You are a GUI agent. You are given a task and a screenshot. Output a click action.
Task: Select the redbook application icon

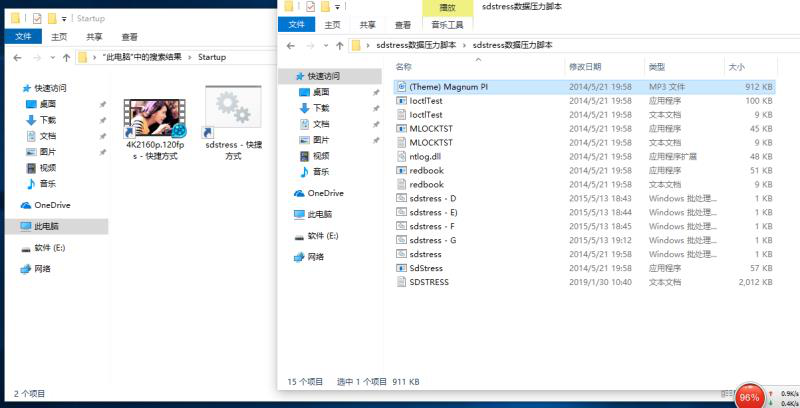[x=402, y=170]
